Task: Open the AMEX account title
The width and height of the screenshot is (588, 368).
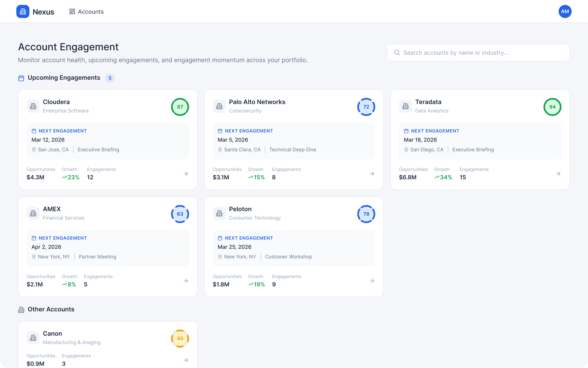Action: click(x=52, y=209)
